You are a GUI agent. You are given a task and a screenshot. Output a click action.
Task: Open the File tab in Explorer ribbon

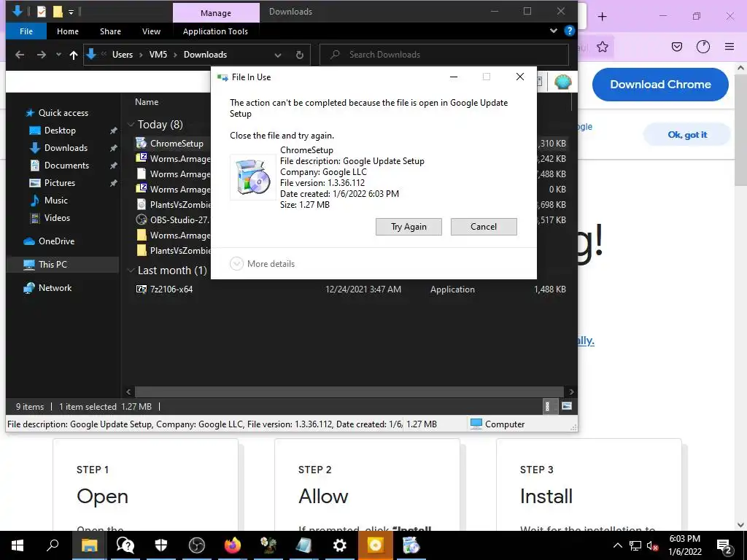point(26,31)
